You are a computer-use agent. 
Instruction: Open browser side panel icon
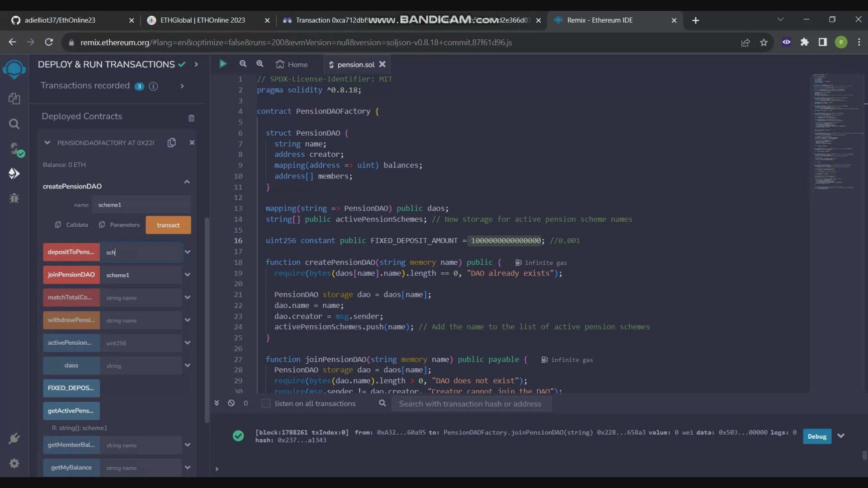click(823, 42)
